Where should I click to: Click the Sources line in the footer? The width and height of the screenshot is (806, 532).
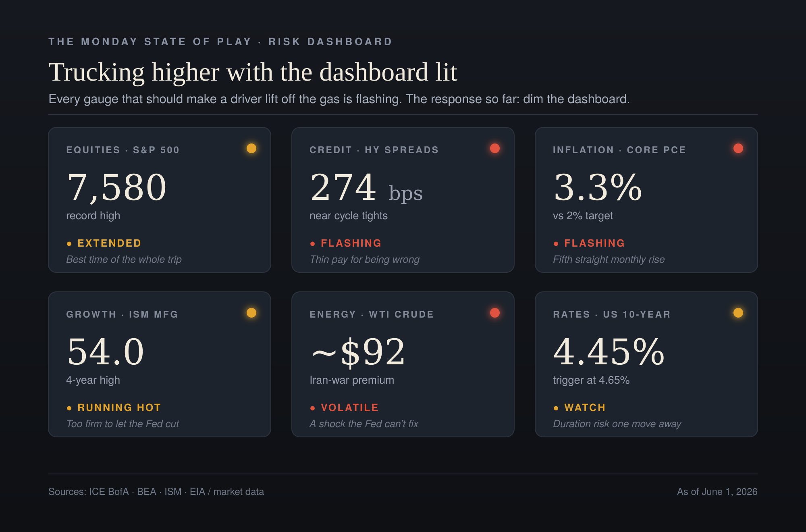click(156, 492)
